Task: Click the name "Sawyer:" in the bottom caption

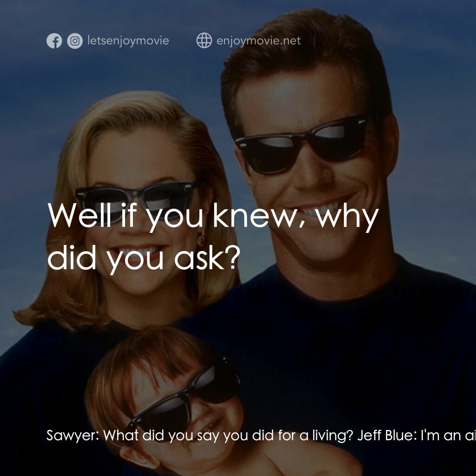Action: 73,436
